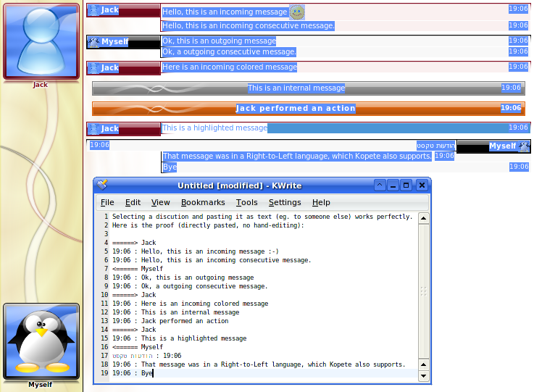Image resolution: width=534 pixels, height=392 pixels.
Task: Click 'Ok, this is an outgoing message' chat text
Action: tap(219, 41)
